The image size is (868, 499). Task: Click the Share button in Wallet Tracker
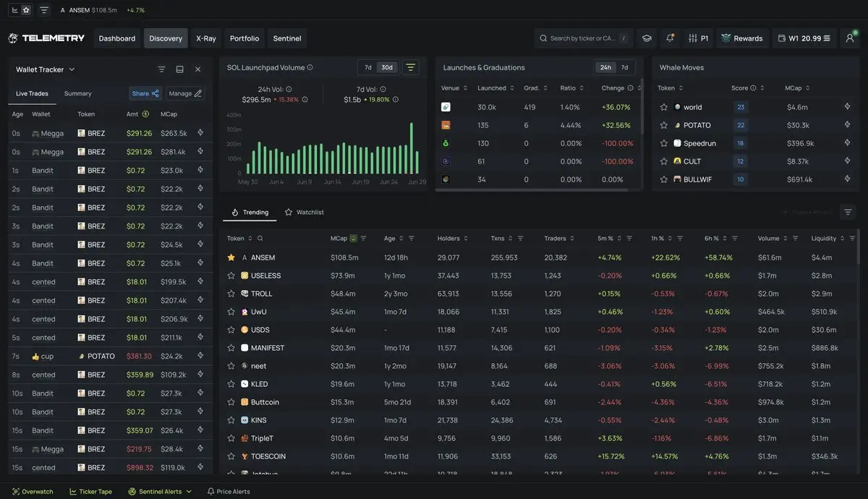[x=145, y=93]
